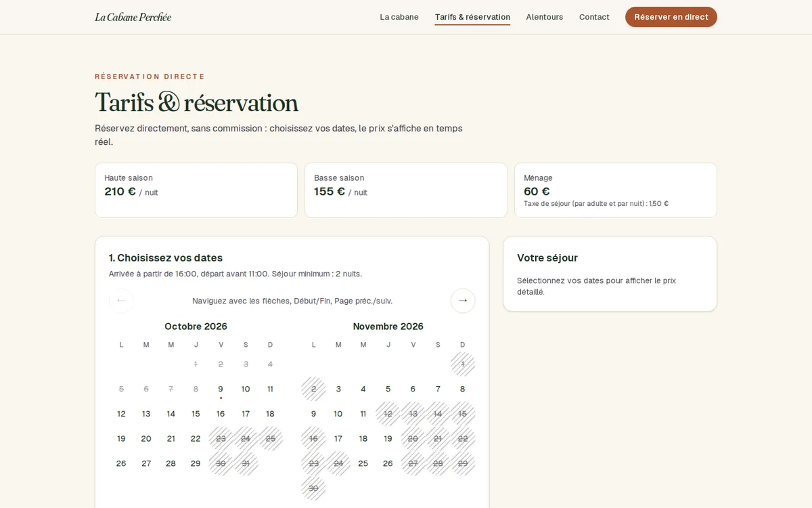812x508 pixels.
Task: Select October 10 as arrival date
Action: (x=246, y=389)
